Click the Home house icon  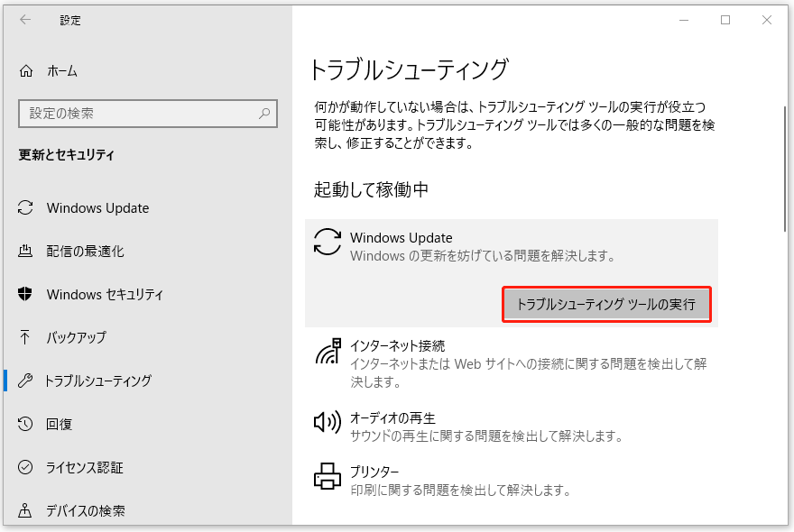pyautogui.click(x=26, y=71)
